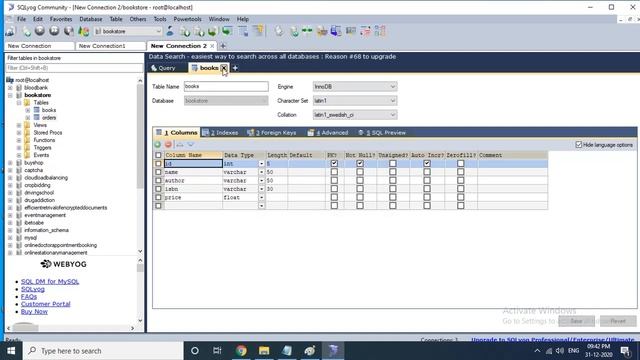Open data type dropdown for price row

[x=261, y=197]
